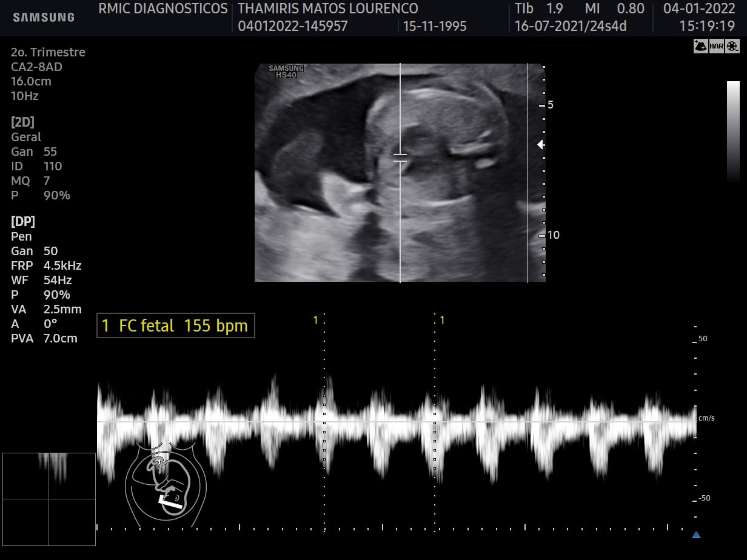
Task: Click the patient name THAMIRIS MATOS LOURENCO
Action: coord(328,8)
